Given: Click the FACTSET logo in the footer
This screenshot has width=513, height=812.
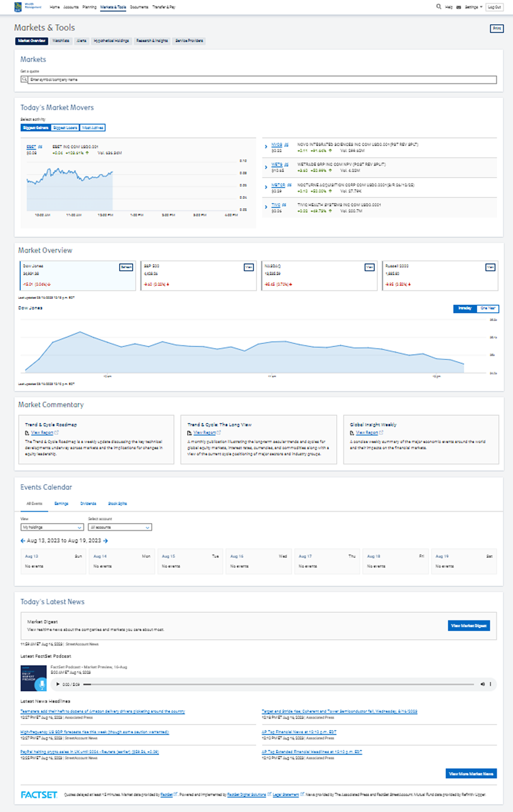Looking at the screenshot, I should tap(39, 794).
